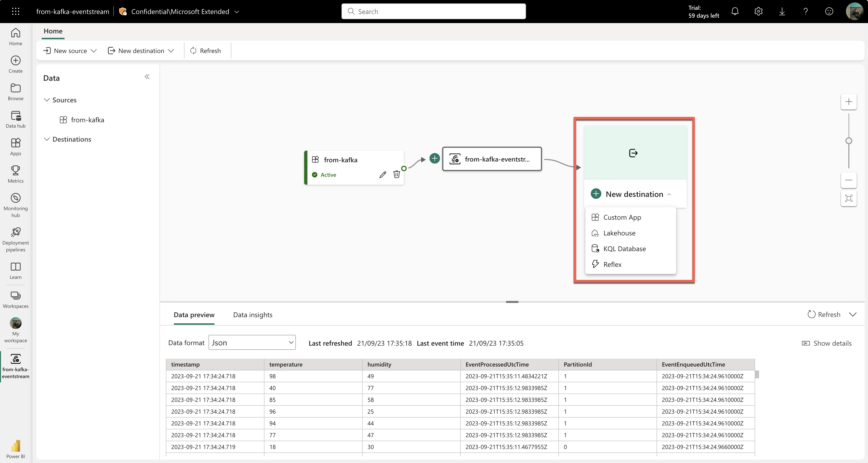This screenshot has width=868, height=463.
Task: Click green plus between source and eventstream
Action: tap(435, 158)
